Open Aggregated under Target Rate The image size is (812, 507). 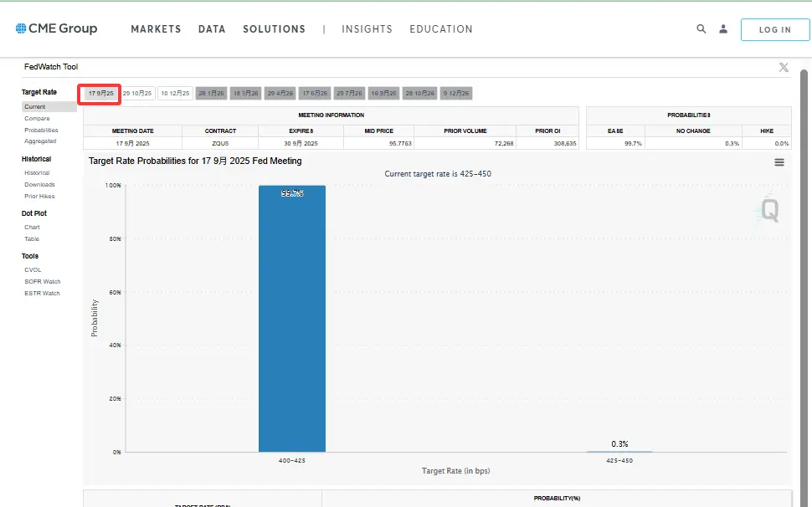40,141
